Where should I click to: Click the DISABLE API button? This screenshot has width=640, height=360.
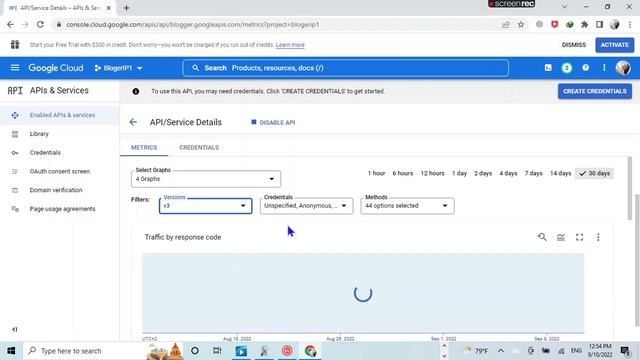(x=273, y=122)
